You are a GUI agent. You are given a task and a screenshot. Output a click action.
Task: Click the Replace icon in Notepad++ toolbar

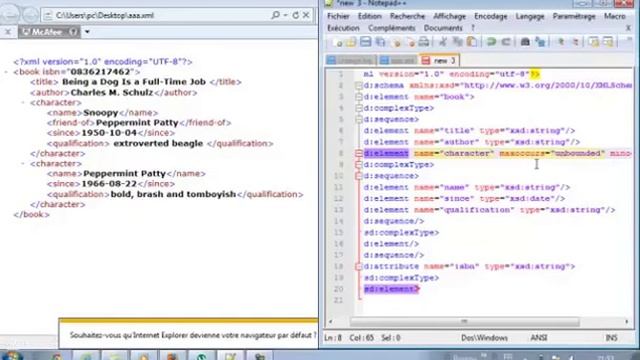(540, 42)
